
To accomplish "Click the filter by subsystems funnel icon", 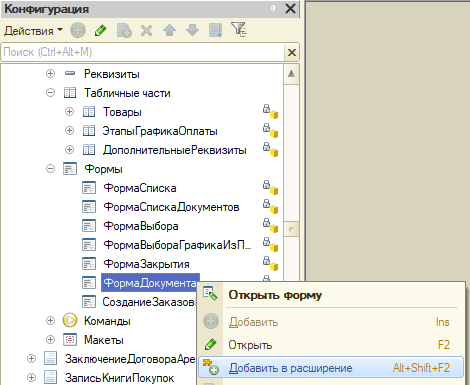I will (x=239, y=29).
